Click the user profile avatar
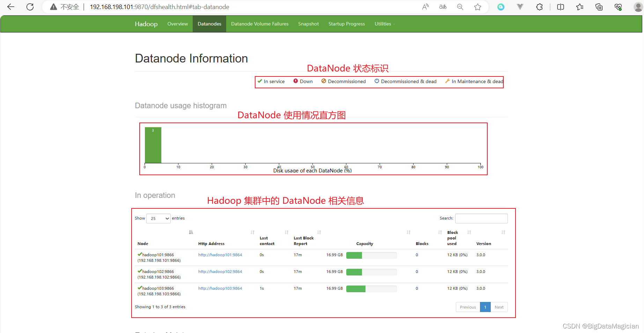Image resolution: width=644 pixels, height=333 pixels. click(638, 7)
